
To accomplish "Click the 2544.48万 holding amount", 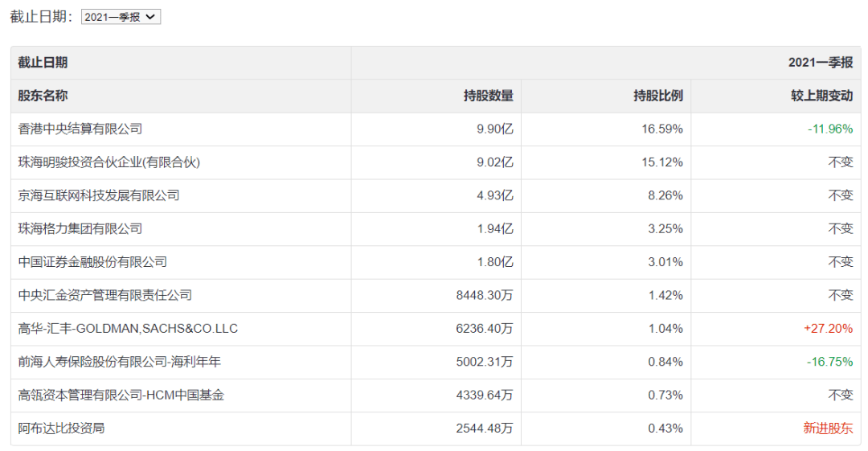I will click(x=485, y=428).
